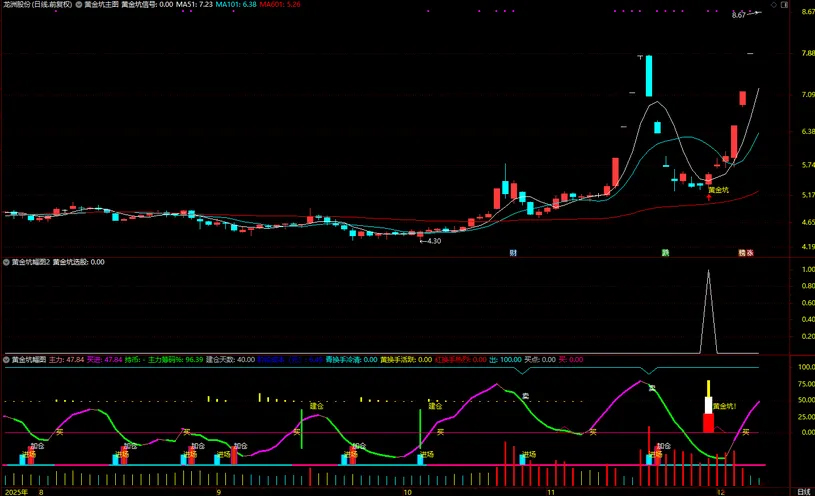Click the 涨 marker at the chart bottom
Image resolution: width=815 pixels, height=496 pixels.
click(749, 252)
